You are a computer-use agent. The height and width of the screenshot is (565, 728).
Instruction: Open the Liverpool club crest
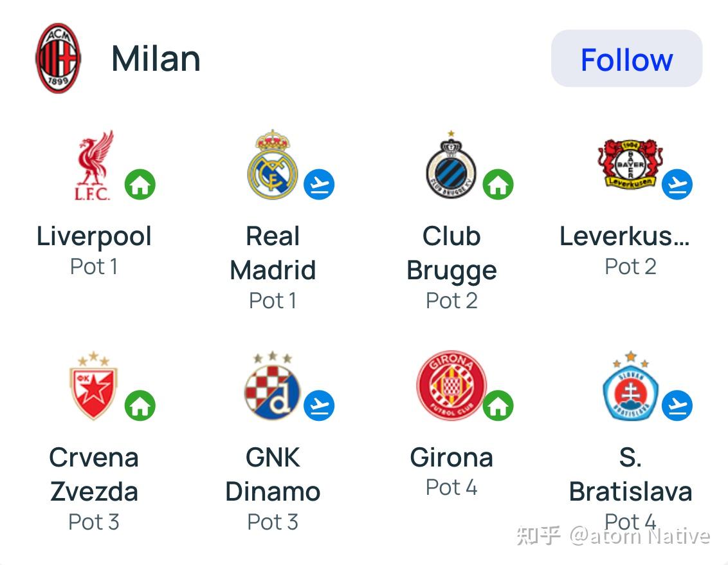coord(94,165)
